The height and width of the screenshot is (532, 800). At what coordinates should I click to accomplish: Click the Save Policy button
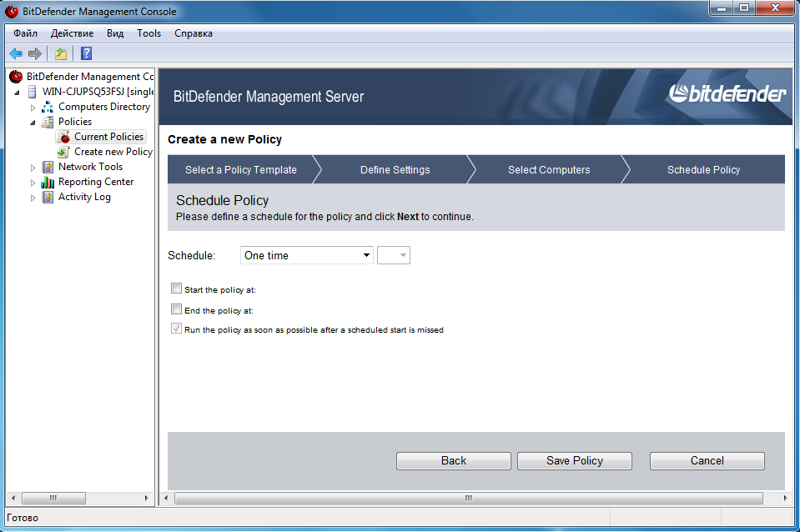tap(575, 460)
